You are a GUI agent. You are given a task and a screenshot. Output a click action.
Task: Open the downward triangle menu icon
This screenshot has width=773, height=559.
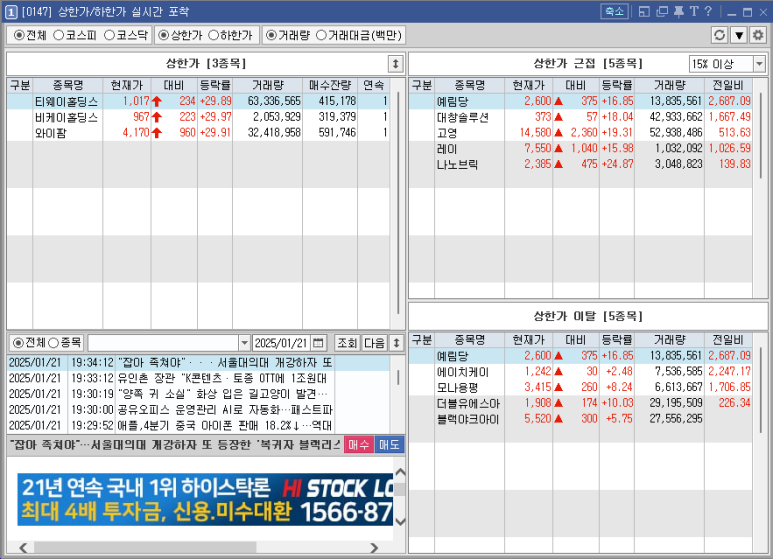738,35
